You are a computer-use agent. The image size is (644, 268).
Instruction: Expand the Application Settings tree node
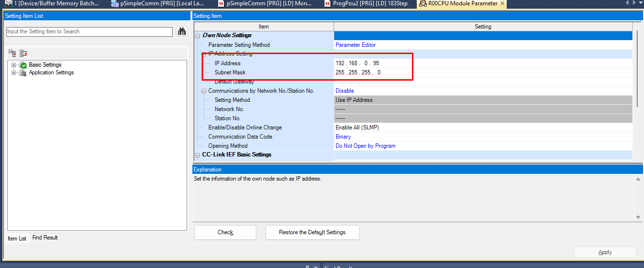tap(14, 72)
